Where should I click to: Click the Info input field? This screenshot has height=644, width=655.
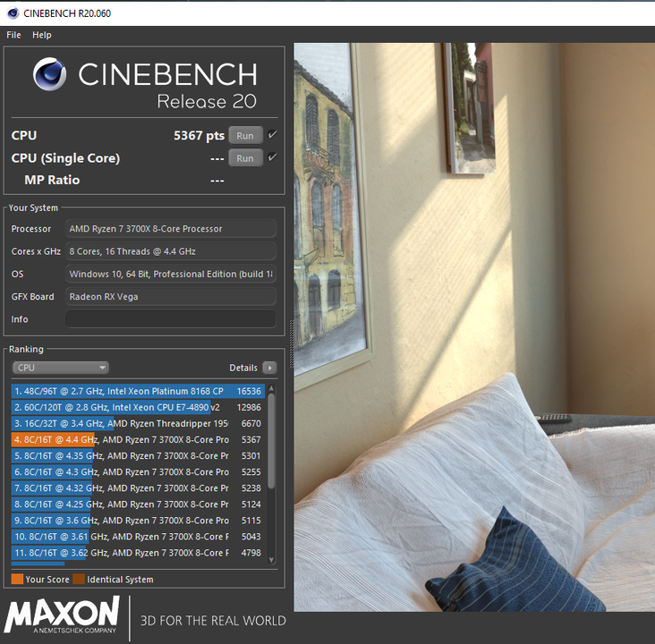coord(170,319)
